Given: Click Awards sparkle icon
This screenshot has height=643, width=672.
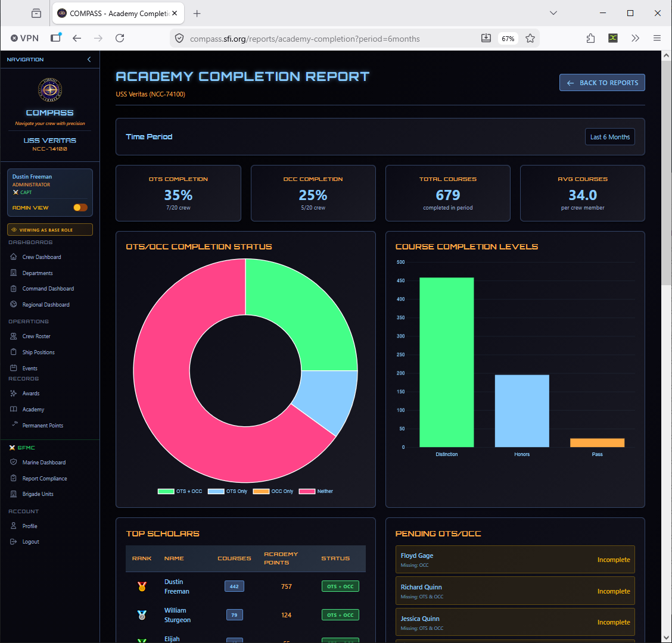Looking at the screenshot, I should (x=14, y=394).
